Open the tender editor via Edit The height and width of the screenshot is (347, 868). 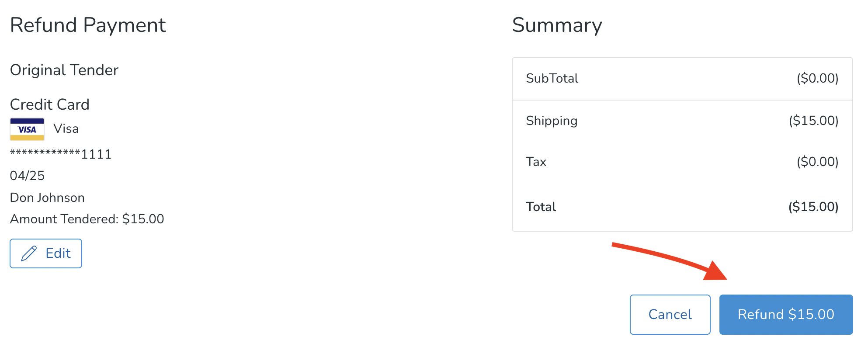click(45, 253)
